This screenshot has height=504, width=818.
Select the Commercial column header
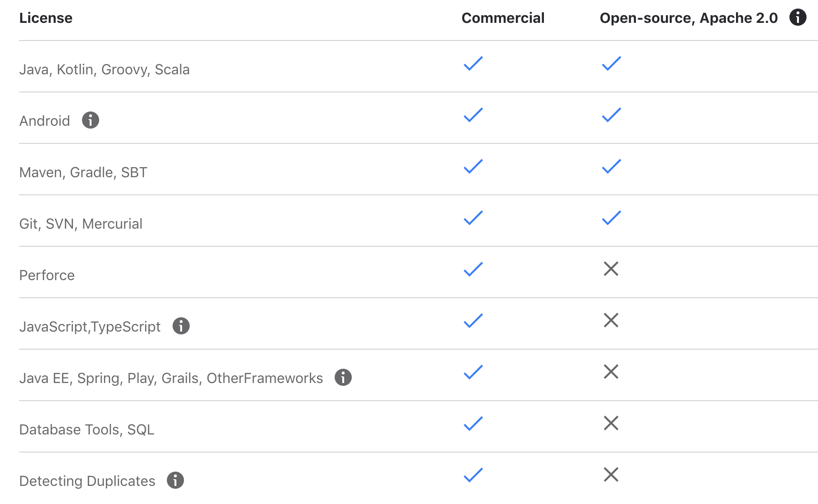(503, 18)
